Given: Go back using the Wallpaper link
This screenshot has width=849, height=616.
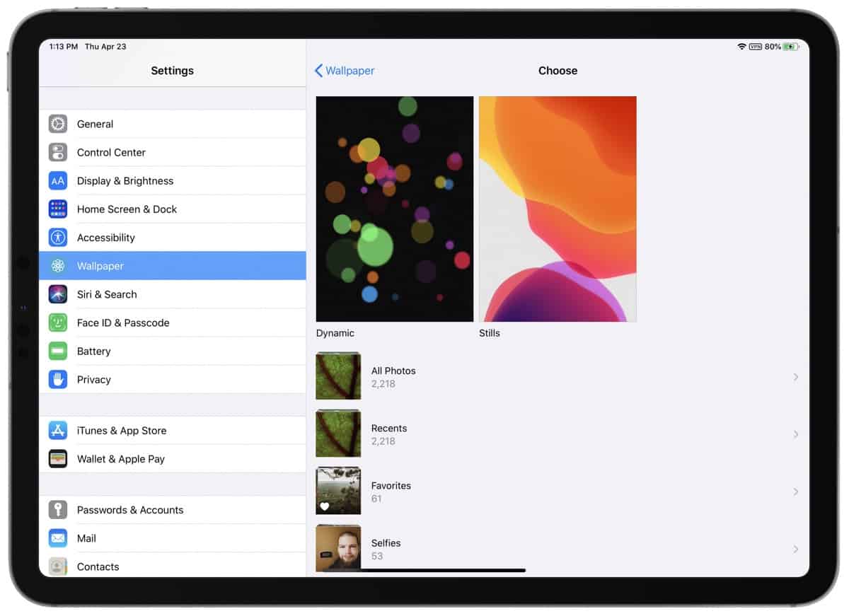Looking at the screenshot, I should pos(345,71).
